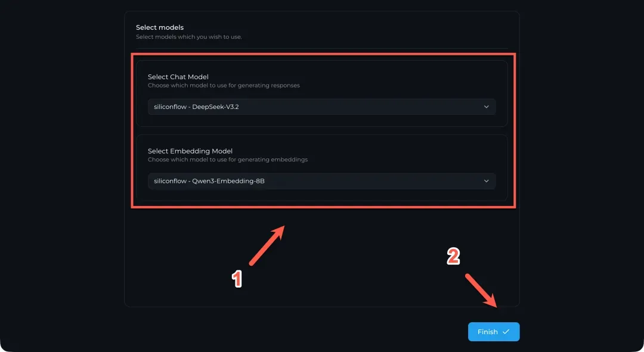Click the "Select Chat Model" label
Image resolution: width=644 pixels, height=352 pixels.
pos(178,77)
